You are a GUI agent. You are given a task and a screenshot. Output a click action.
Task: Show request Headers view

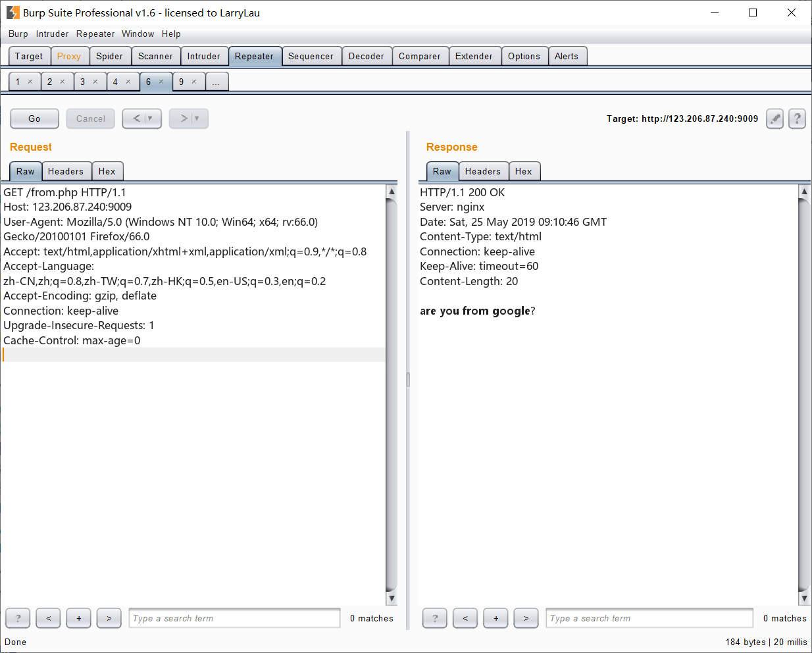[x=66, y=171]
